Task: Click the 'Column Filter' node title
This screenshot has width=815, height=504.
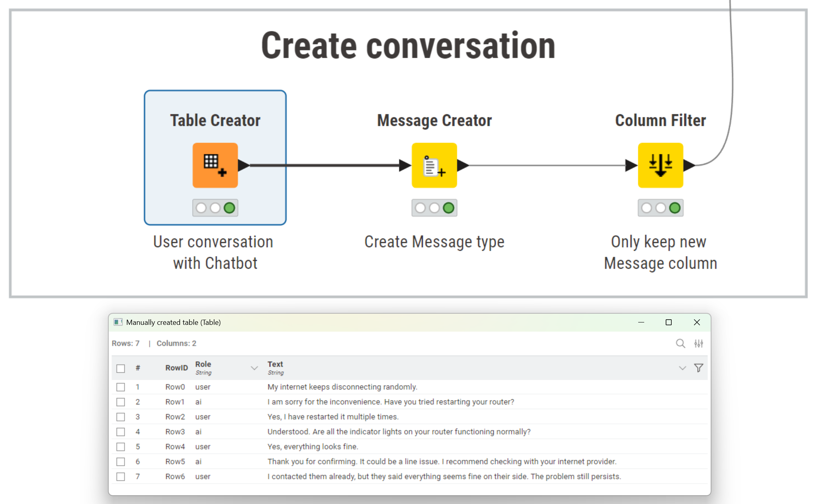Action: click(x=661, y=120)
